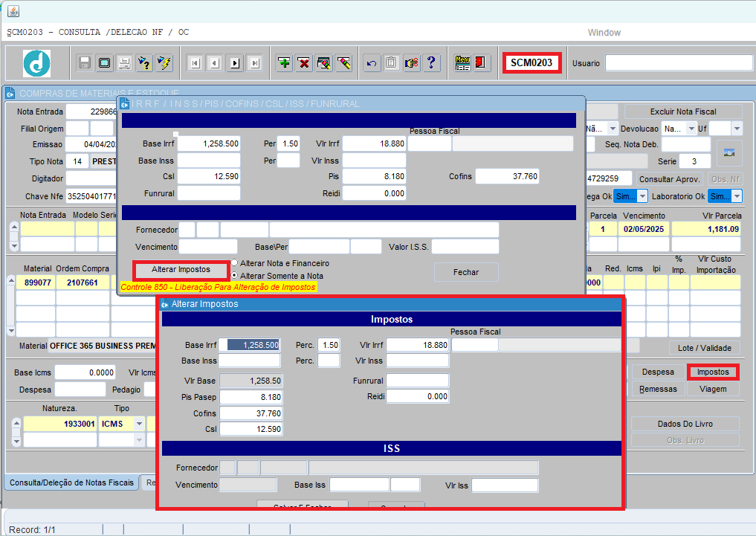Go to the next record
Image resolution: width=756 pixels, height=536 pixels.
pos(235,63)
